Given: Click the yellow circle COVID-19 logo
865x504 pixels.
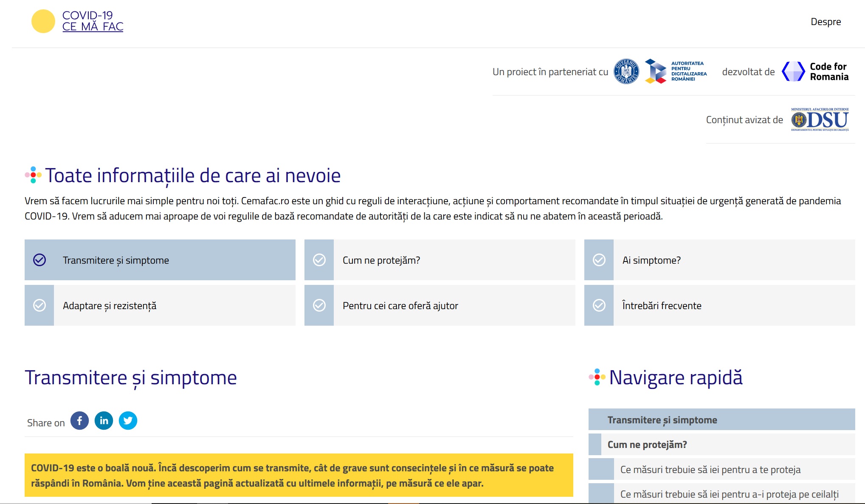Looking at the screenshot, I should (x=43, y=21).
